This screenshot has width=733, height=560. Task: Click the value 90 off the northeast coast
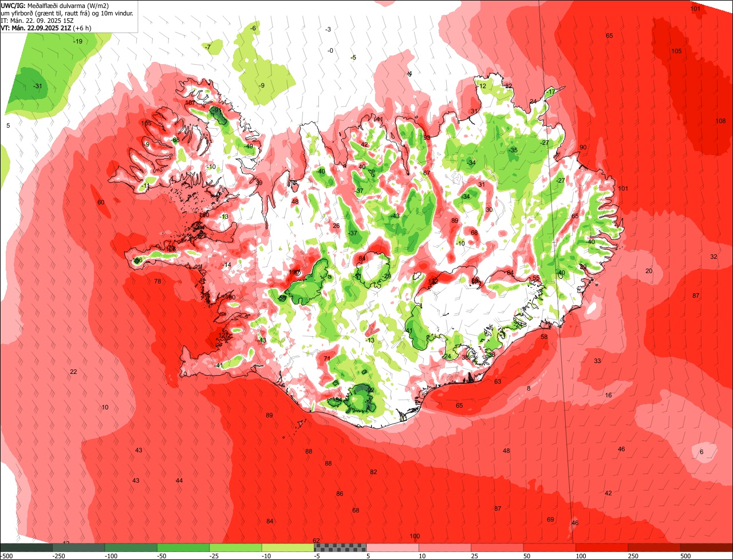[x=583, y=147]
